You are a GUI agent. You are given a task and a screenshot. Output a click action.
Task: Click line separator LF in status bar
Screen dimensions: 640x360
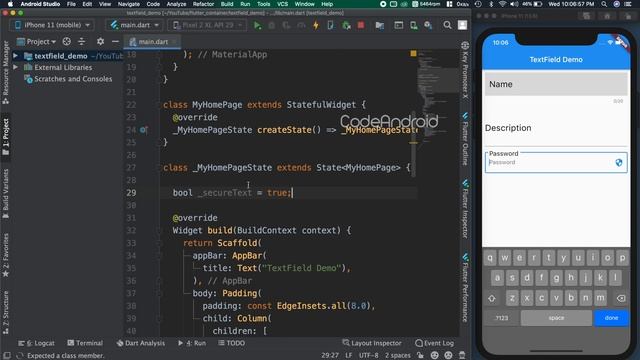[348, 355]
